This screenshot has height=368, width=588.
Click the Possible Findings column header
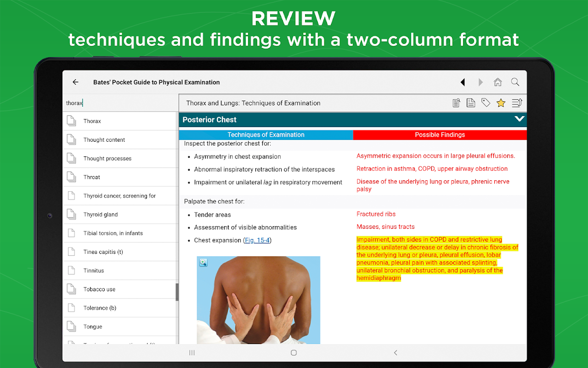(x=440, y=135)
